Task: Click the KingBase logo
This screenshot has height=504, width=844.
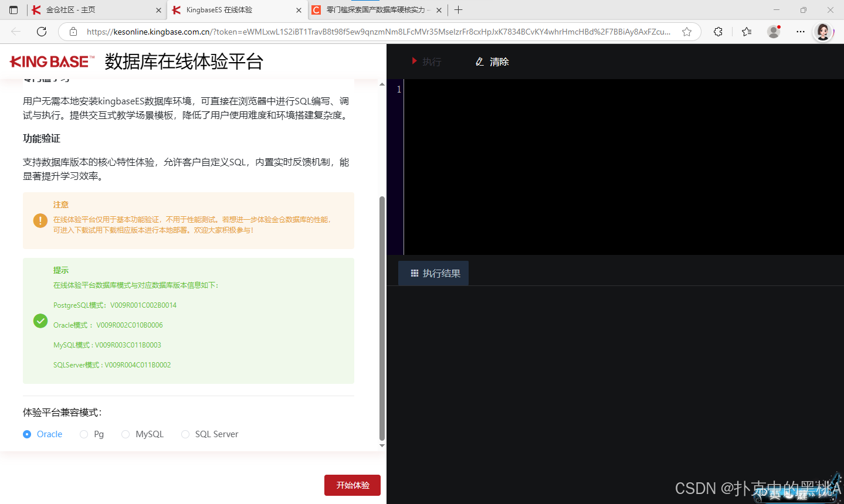Action: 52,62
